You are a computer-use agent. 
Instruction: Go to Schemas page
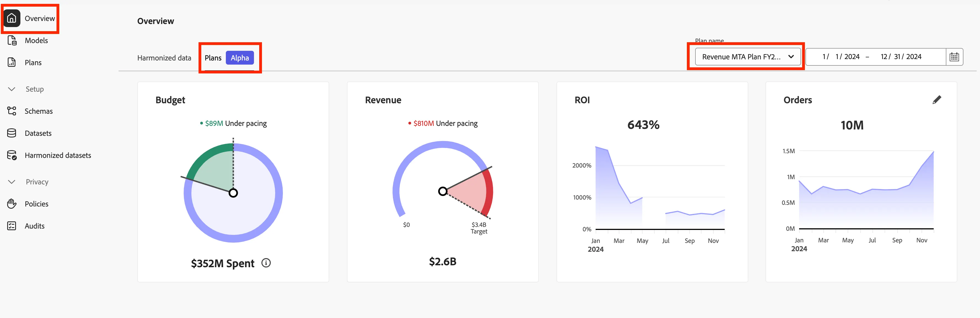38,111
